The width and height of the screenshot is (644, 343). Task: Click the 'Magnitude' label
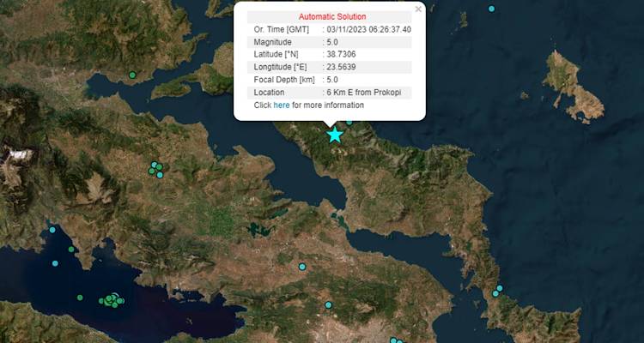pyautogui.click(x=273, y=42)
